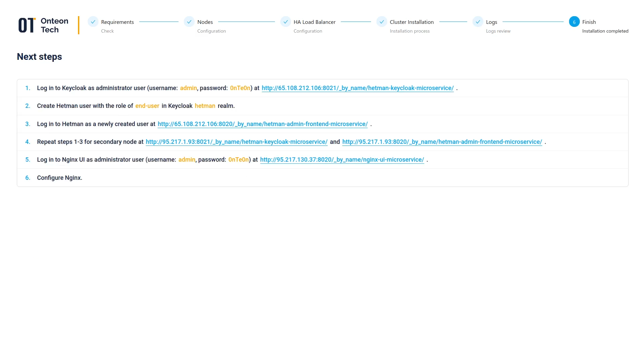Open the secondary hetman-admin-frontend link
This screenshot has width=644, height=362.
click(x=442, y=142)
